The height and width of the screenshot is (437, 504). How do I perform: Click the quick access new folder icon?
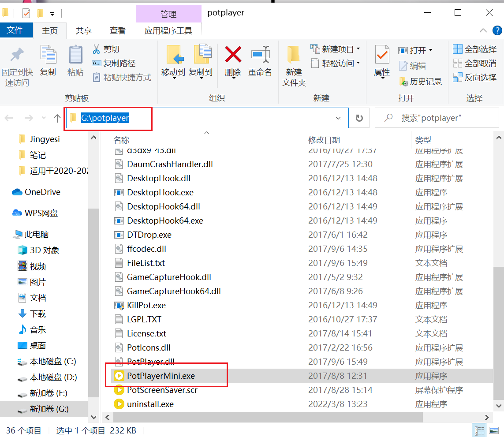pos(40,13)
